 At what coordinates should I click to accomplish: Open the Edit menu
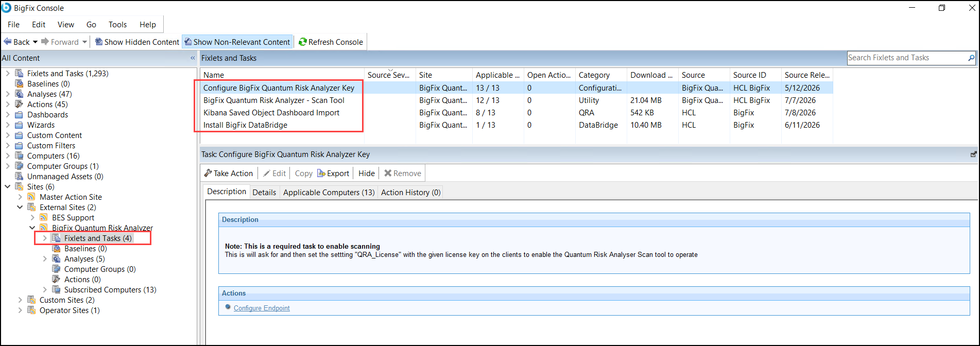point(39,24)
